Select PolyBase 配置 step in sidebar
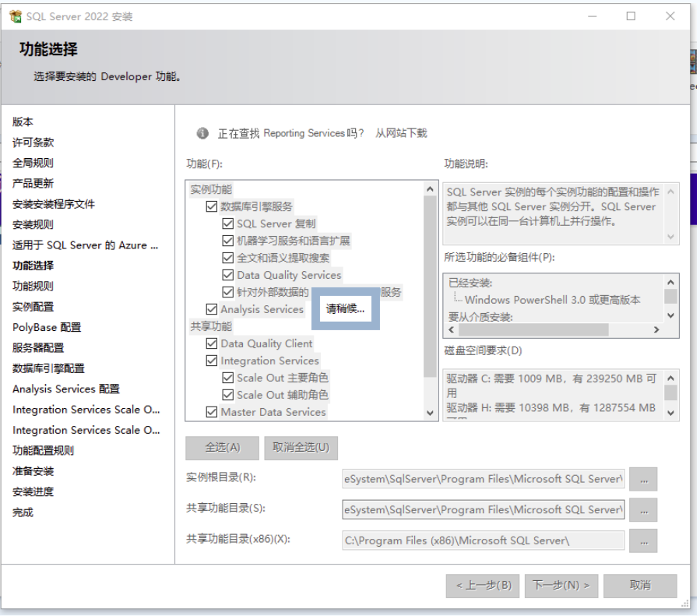700x616 pixels. [47, 327]
